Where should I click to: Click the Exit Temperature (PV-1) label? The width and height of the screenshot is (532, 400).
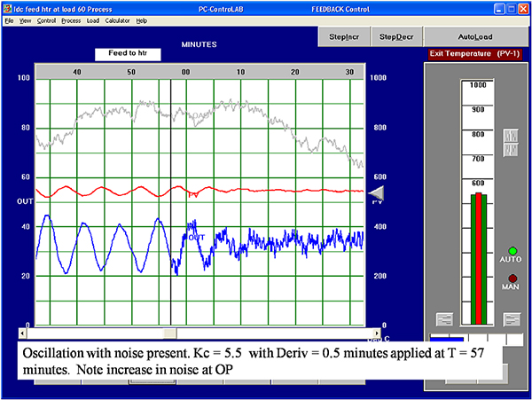coord(474,54)
